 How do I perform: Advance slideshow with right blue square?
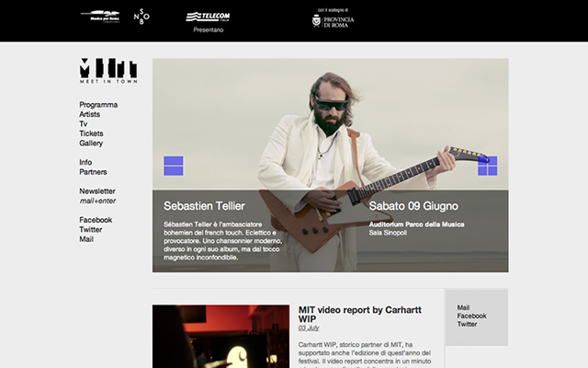(x=488, y=166)
